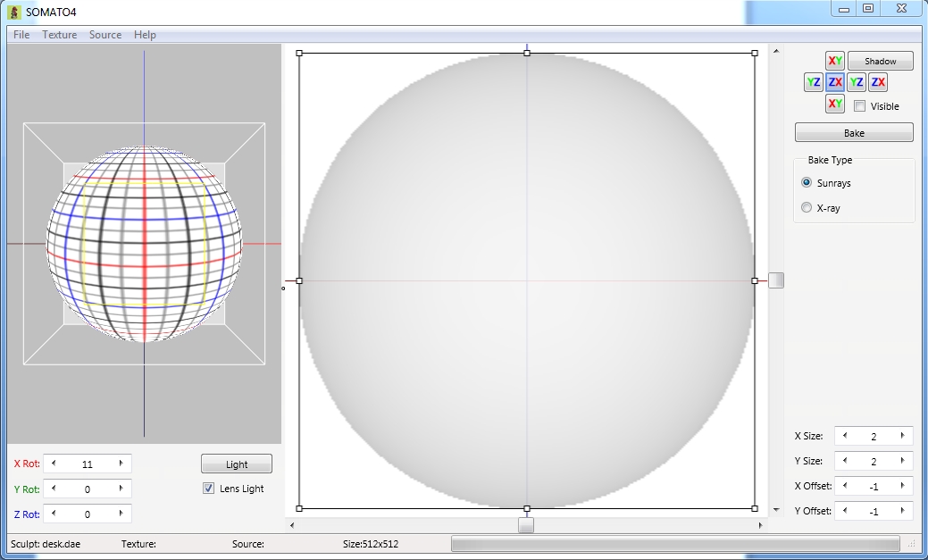Open the Texture menu
Image resolution: width=928 pixels, height=560 pixels.
tap(60, 35)
